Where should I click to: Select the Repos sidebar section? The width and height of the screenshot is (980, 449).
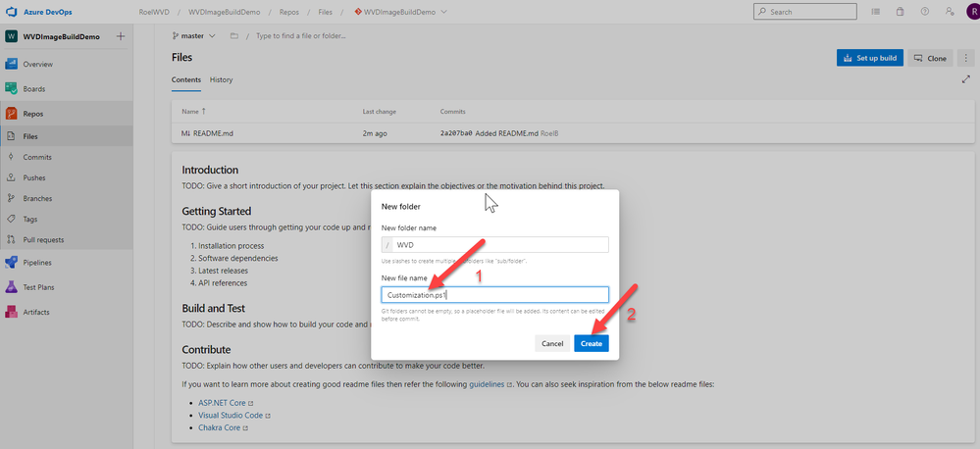click(x=33, y=114)
